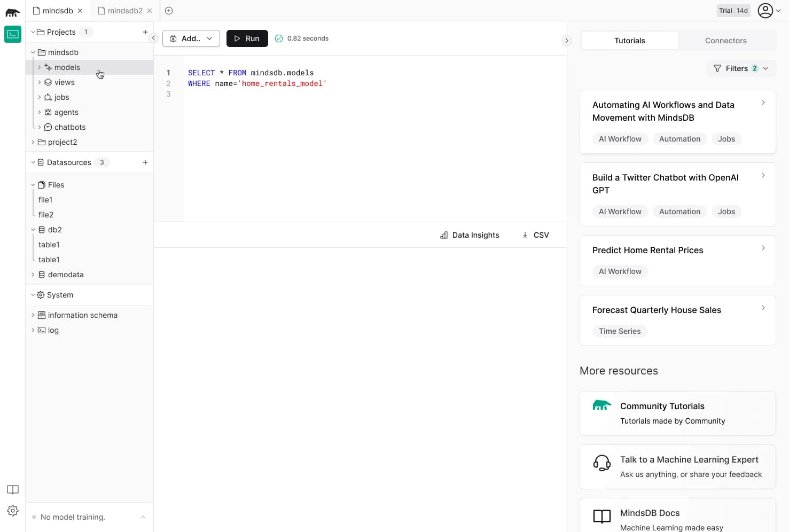Open Community Tutorials resource
The image size is (789, 532).
(677, 413)
